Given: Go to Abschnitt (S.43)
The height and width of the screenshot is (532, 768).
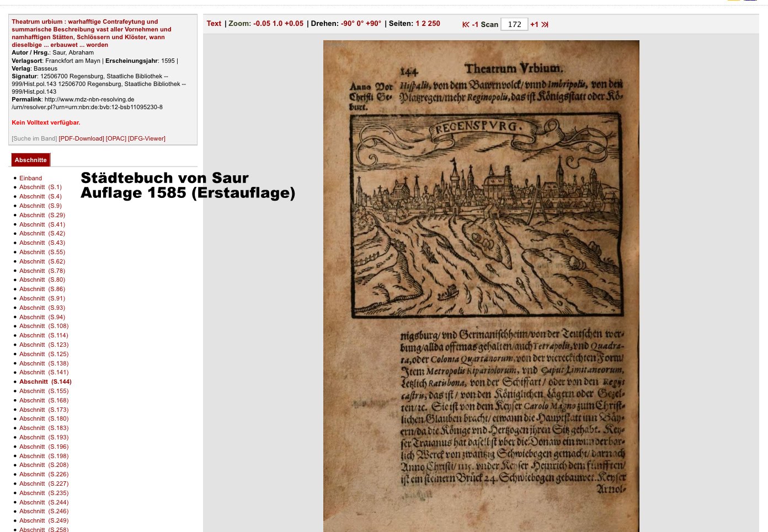Looking at the screenshot, I should (42, 243).
